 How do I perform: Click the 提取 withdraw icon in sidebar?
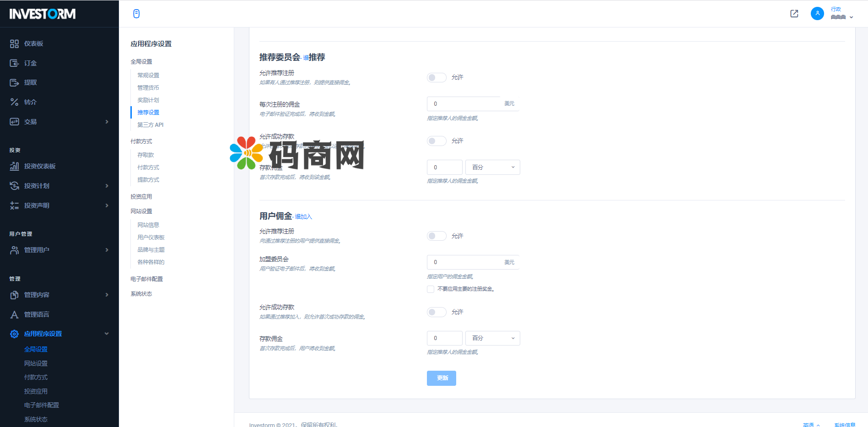click(14, 82)
